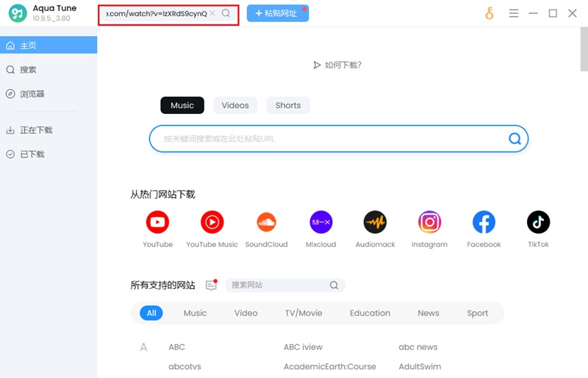The width and height of the screenshot is (588, 378).
Task: Open the Mixcloud site icon
Action: click(x=320, y=222)
